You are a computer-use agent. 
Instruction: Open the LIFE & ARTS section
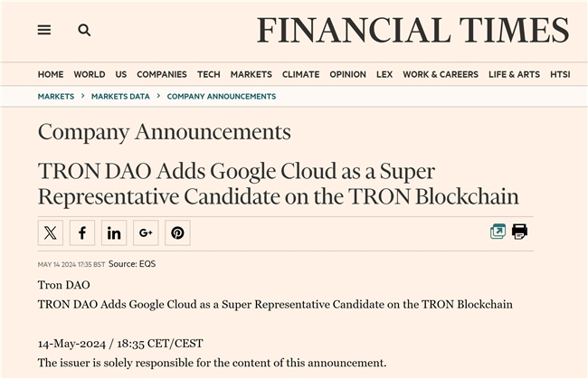pos(514,74)
